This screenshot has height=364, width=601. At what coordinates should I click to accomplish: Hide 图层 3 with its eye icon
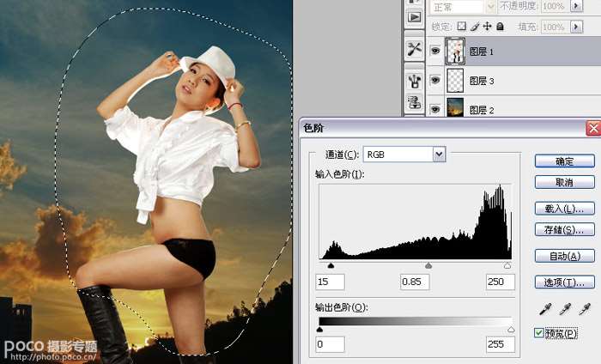[x=435, y=80]
